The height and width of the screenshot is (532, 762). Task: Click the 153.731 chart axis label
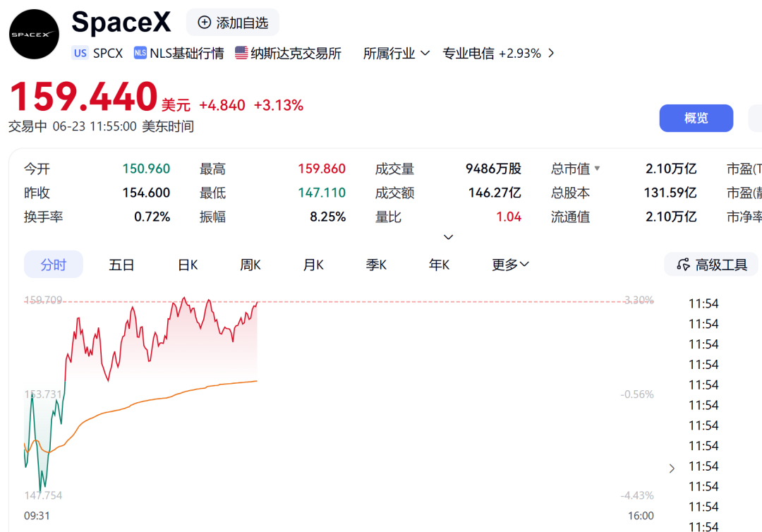tap(43, 394)
